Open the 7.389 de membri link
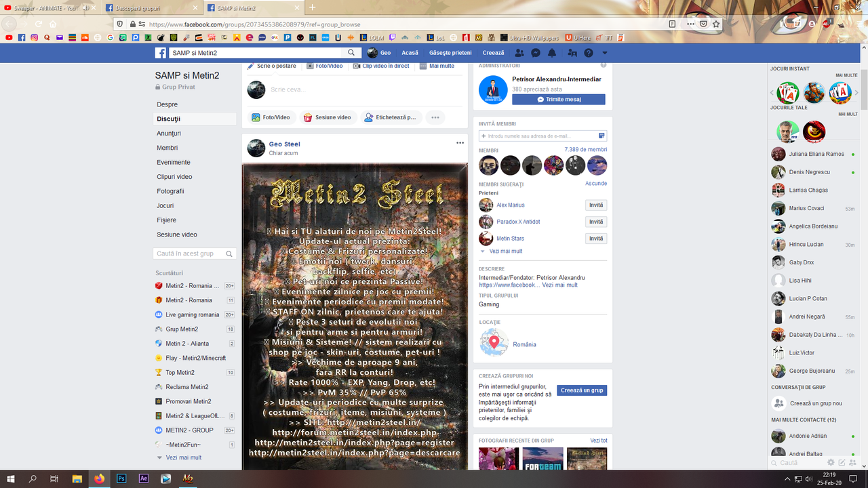 585,149
